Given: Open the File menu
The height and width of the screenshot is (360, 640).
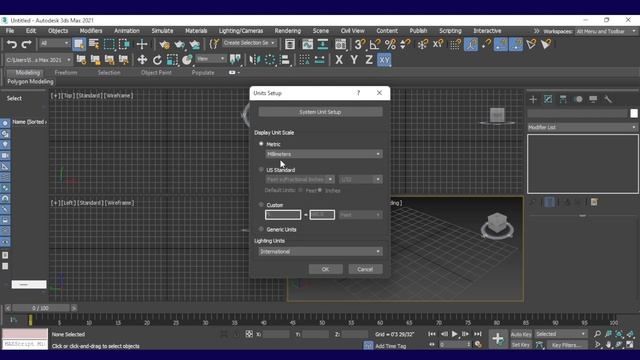Looking at the screenshot, I should (x=10, y=31).
